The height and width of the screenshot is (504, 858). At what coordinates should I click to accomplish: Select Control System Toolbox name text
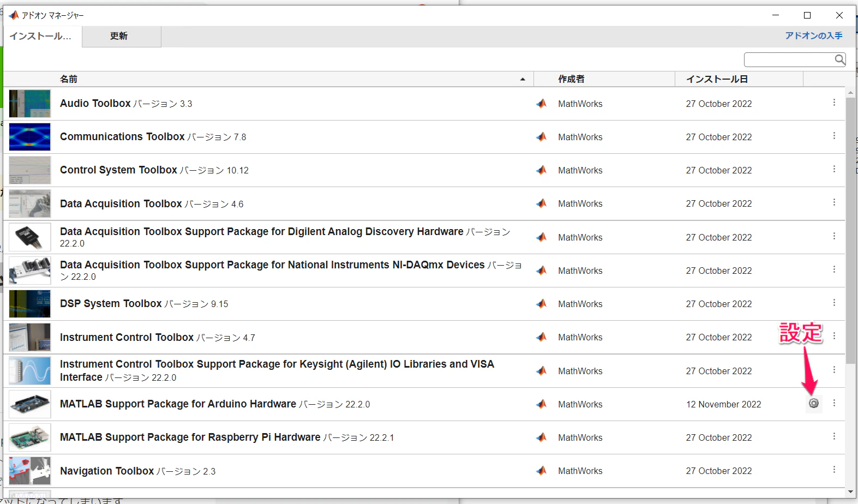(118, 170)
